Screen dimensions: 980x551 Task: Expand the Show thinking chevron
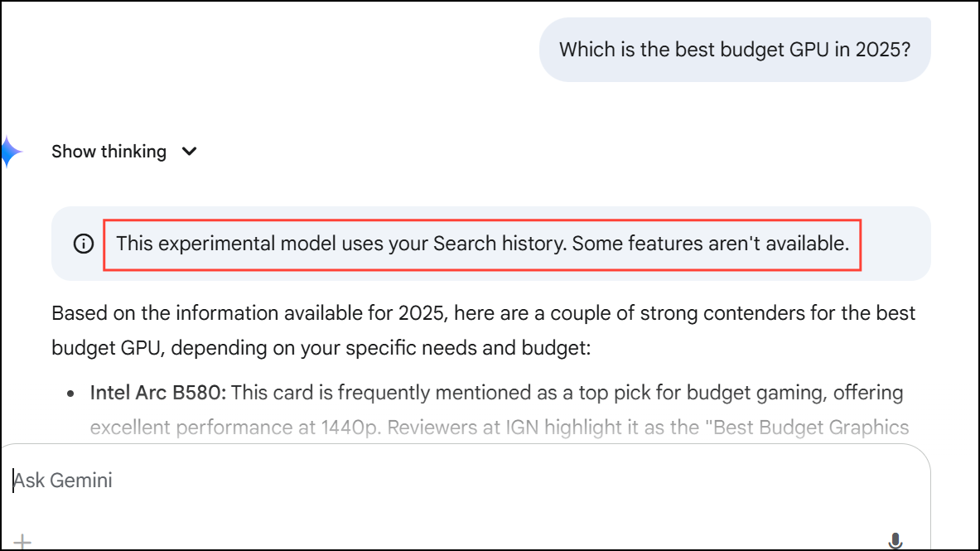[x=189, y=152]
